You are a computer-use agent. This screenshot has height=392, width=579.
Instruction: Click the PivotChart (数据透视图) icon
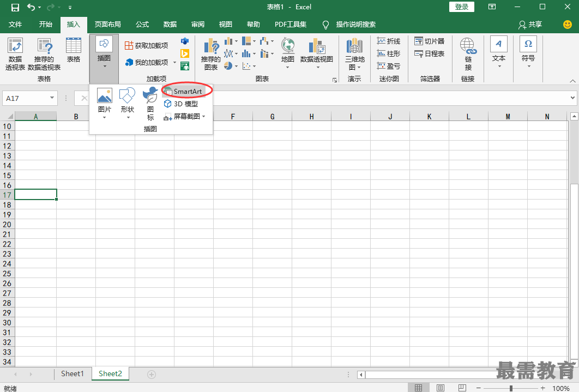tap(316, 53)
